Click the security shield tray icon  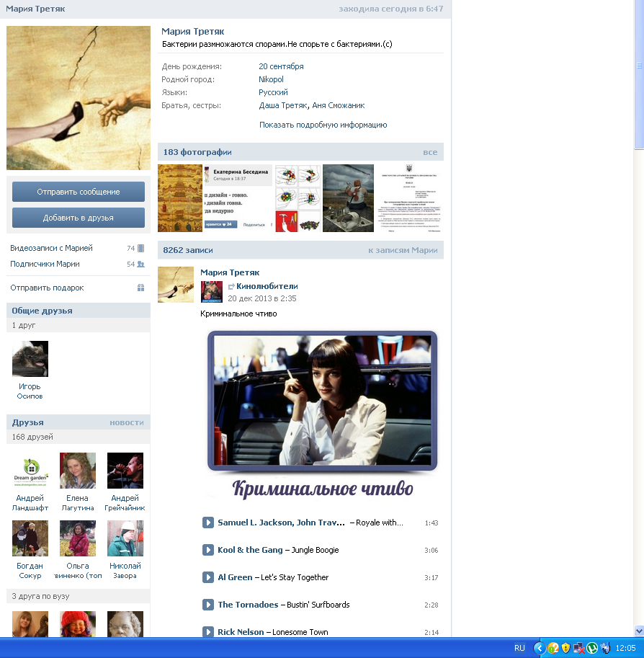565,648
